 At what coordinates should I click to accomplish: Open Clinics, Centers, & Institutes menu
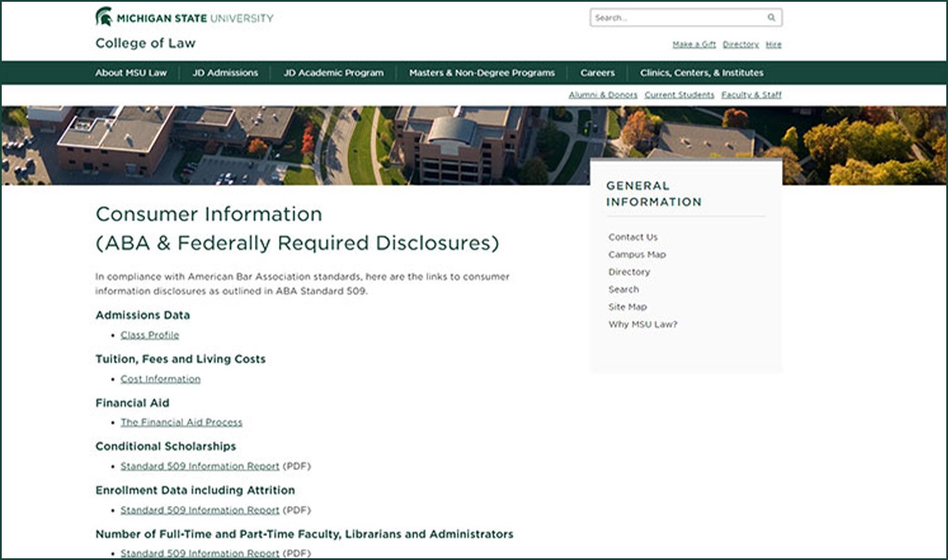701,73
